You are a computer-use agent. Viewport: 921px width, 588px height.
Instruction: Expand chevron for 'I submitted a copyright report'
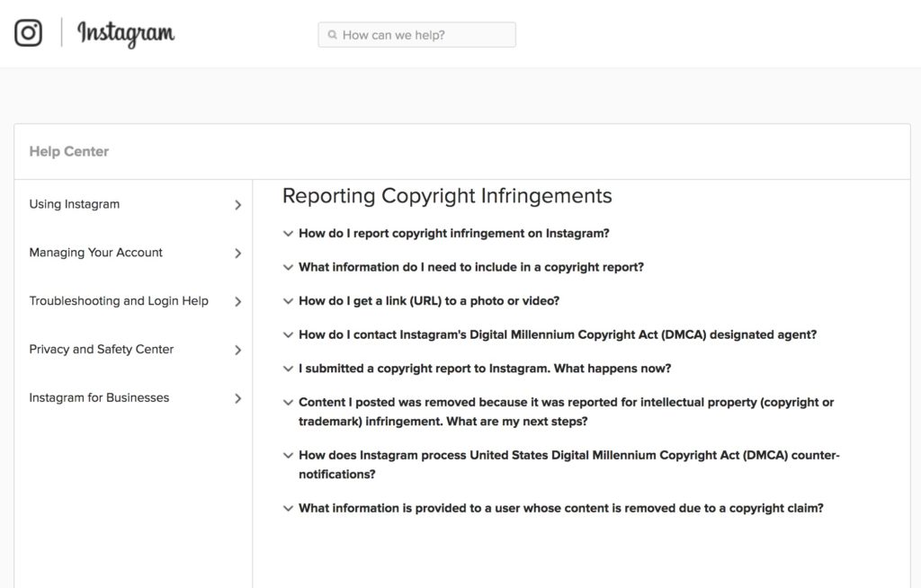click(x=288, y=369)
